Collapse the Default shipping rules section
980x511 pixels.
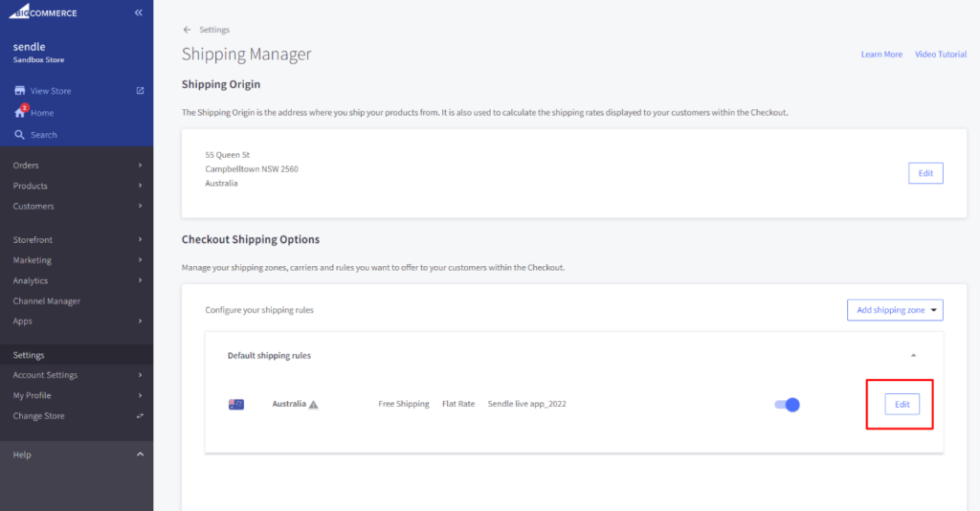pos(913,355)
